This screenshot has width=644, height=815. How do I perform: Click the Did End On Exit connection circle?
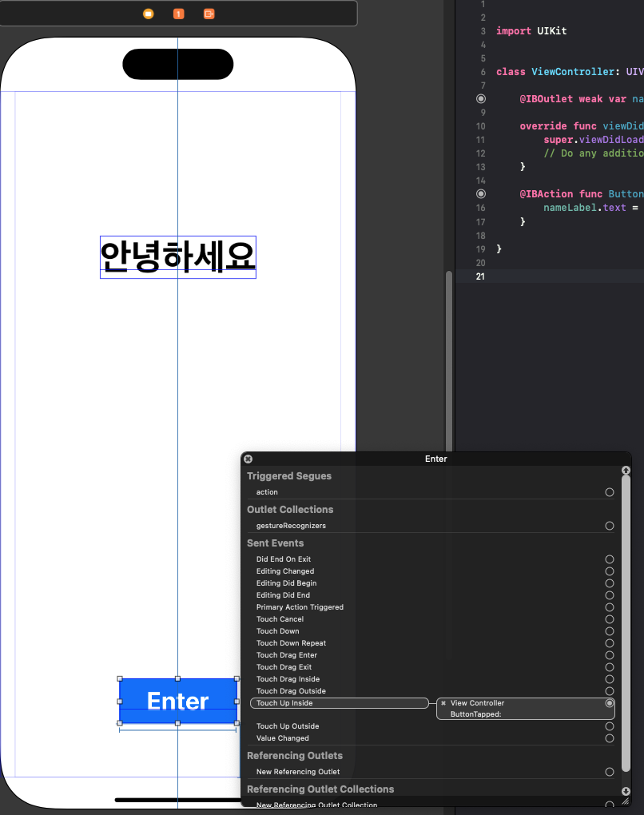pyautogui.click(x=610, y=559)
